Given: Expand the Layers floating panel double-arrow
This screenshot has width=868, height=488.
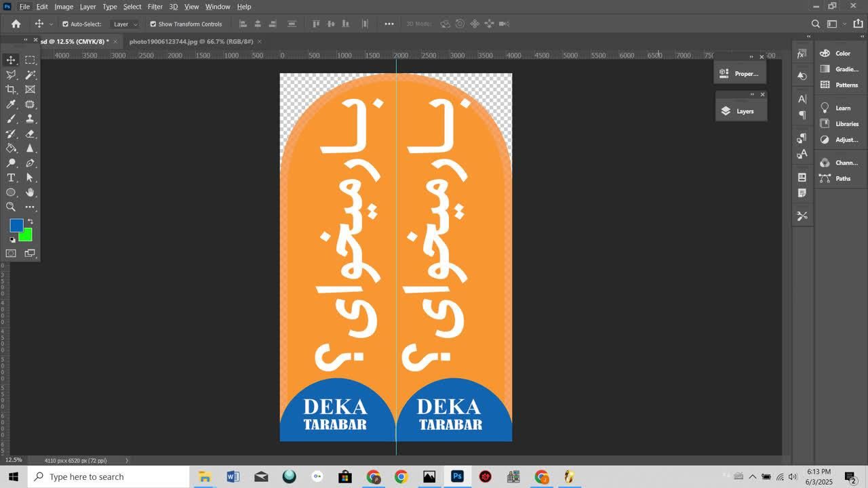Looking at the screenshot, I should pos(752,94).
